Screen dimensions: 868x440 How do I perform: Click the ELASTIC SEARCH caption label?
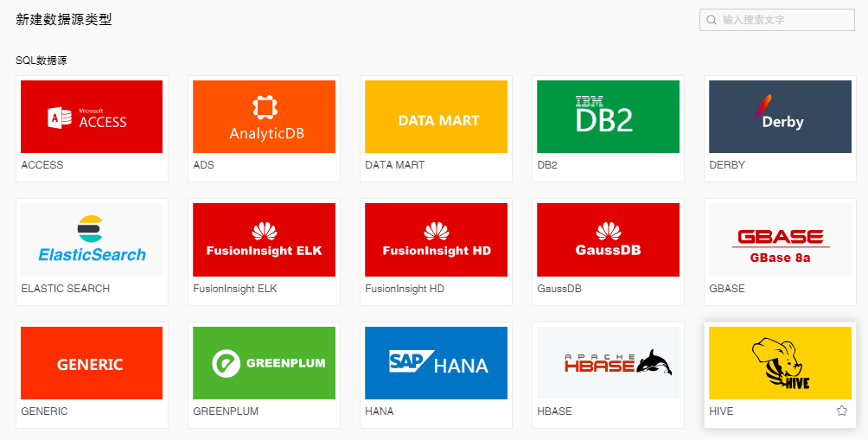(x=66, y=289)
